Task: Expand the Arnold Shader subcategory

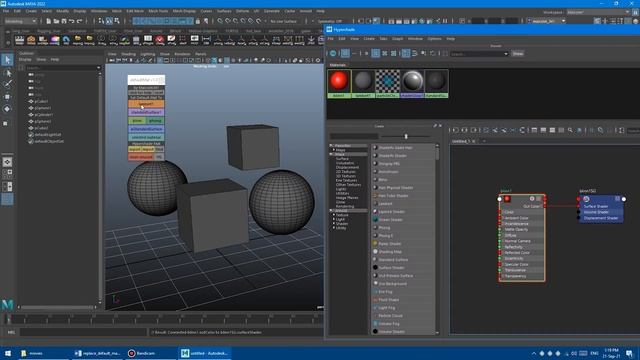Action: (x=334, y=223)
